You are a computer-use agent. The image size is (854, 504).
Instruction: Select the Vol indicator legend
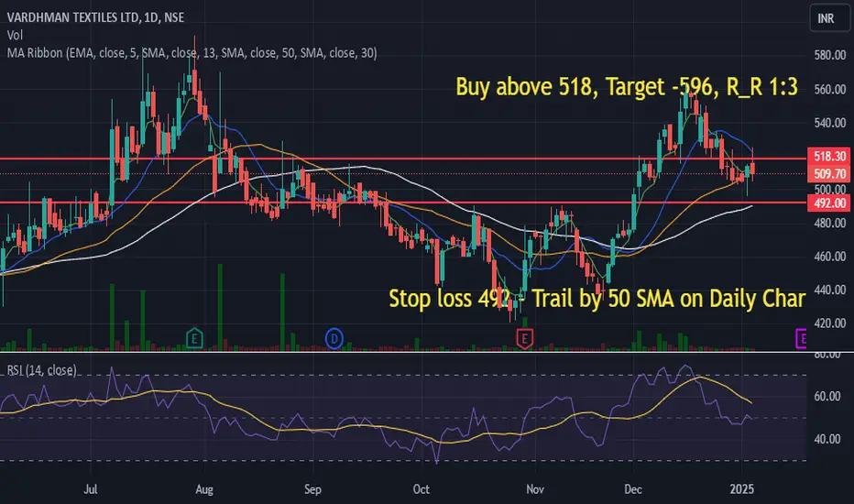[x=15, y=36]
